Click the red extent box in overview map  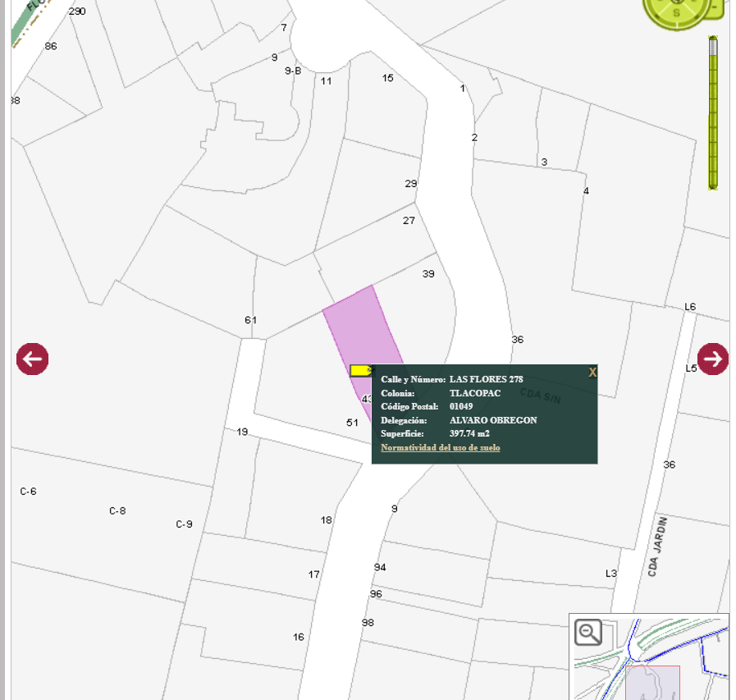[652, 682]
